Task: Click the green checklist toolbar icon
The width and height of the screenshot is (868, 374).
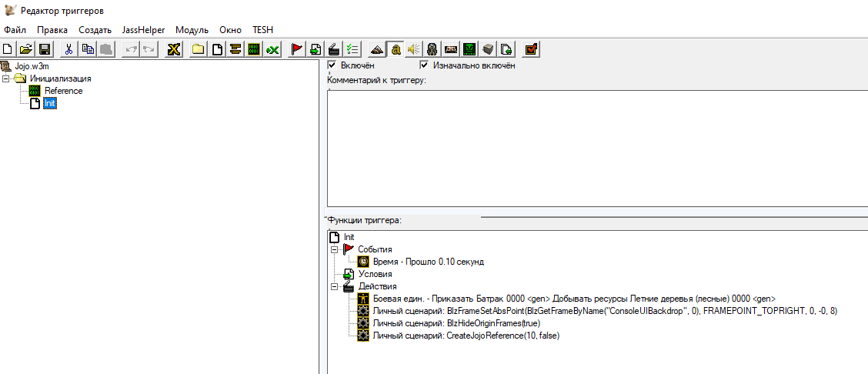Action: click(352, 49)
